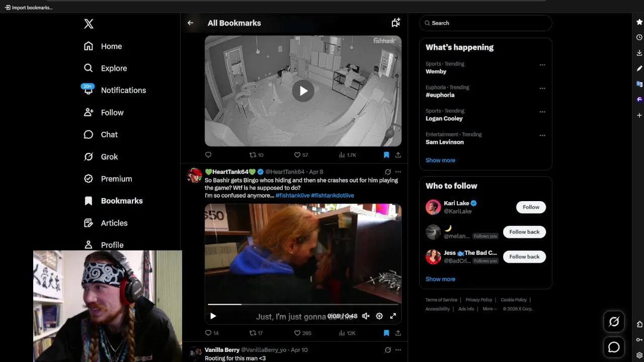This screenshot has height=362, width=644.
Task: View analytics showing 12K views
Action: coord(348,333)
